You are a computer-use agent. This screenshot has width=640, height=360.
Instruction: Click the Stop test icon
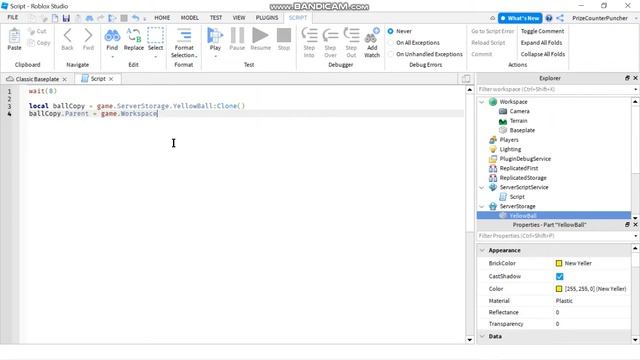point(284,36)
